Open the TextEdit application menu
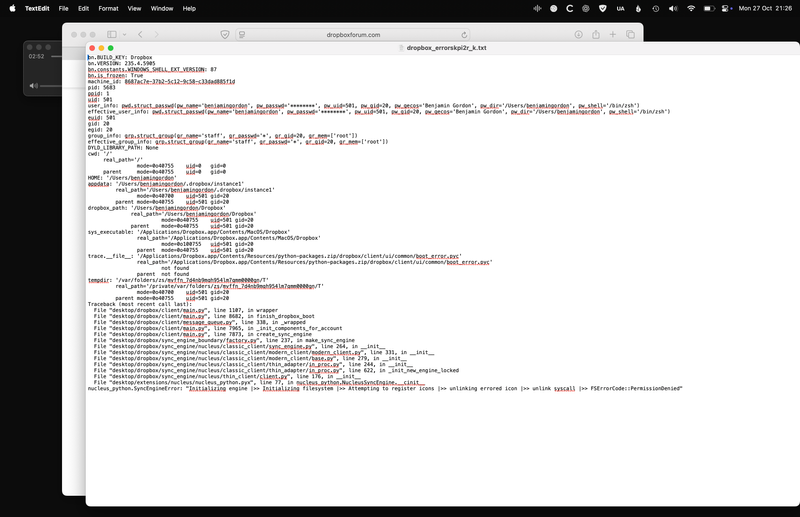Image resolution: width=800 pixels, height=517 pixels. point(37,8)
